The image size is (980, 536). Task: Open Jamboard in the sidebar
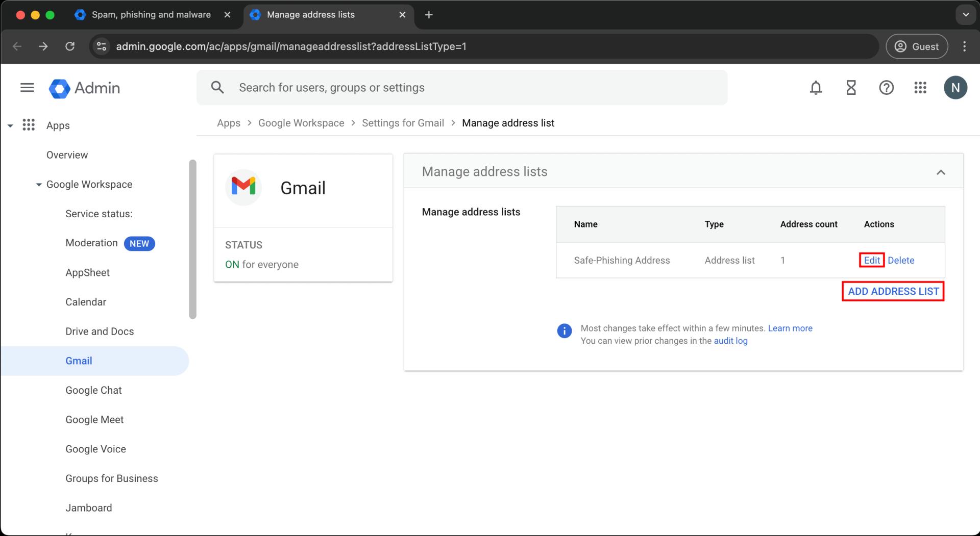pyautogui.click(x=88, y=508)
